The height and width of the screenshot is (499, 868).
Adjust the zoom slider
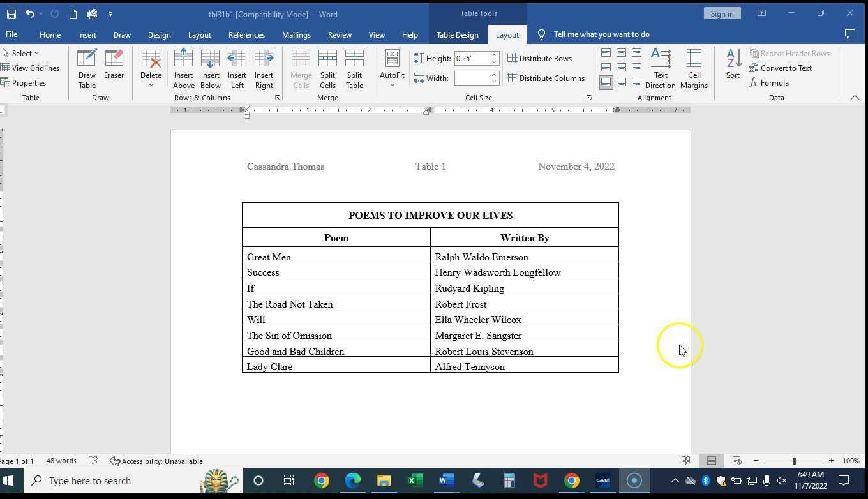pos(793,460)
